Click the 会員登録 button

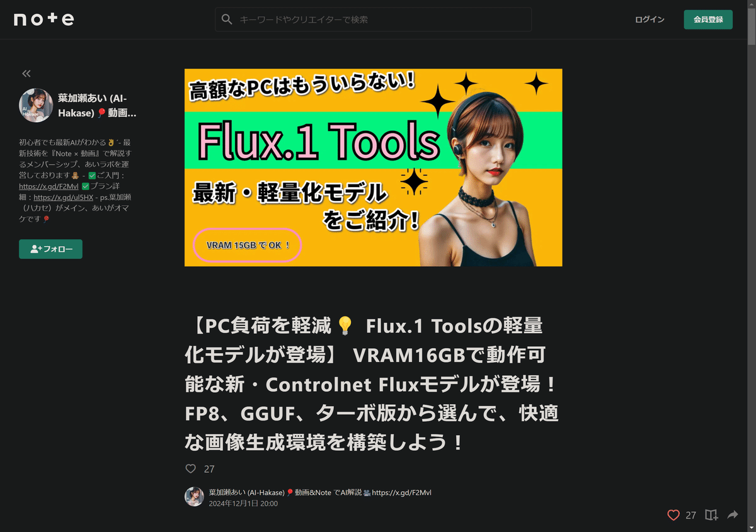point(708,20)
